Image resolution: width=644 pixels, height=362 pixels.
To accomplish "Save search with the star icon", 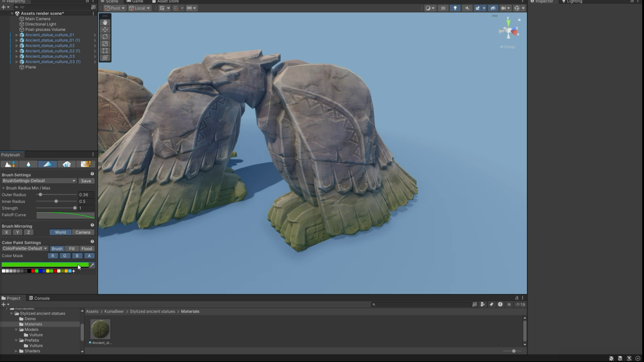I will pyautogui.click(x=509, y=304).
